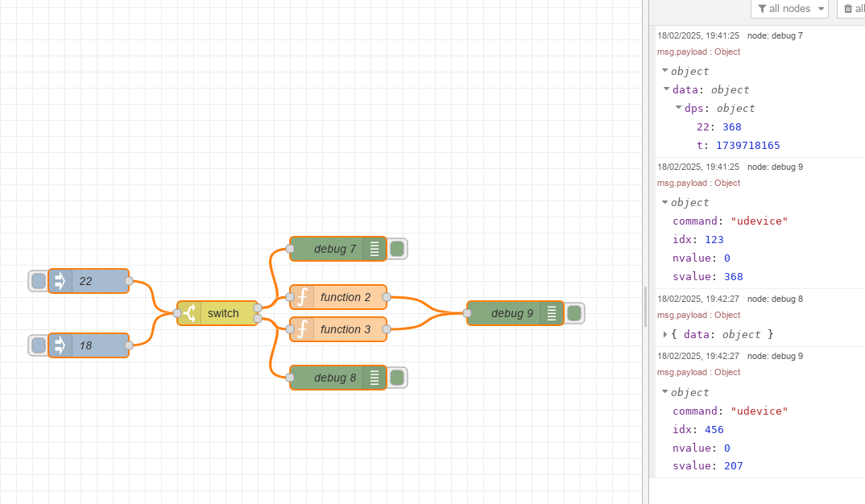Trigger the inject node labeled 22

38,281
